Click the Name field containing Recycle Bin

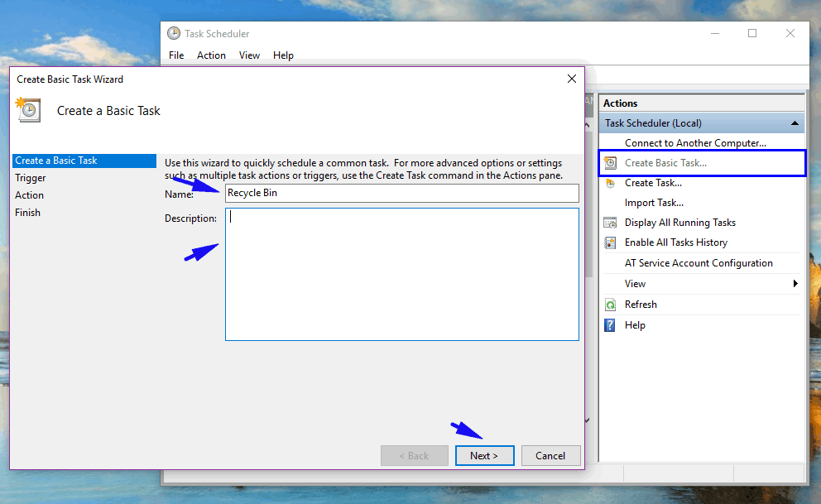[402, 193]
